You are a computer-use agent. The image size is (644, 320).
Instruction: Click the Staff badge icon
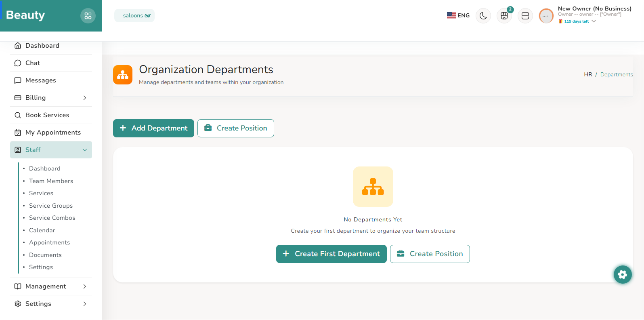point(18,150)
